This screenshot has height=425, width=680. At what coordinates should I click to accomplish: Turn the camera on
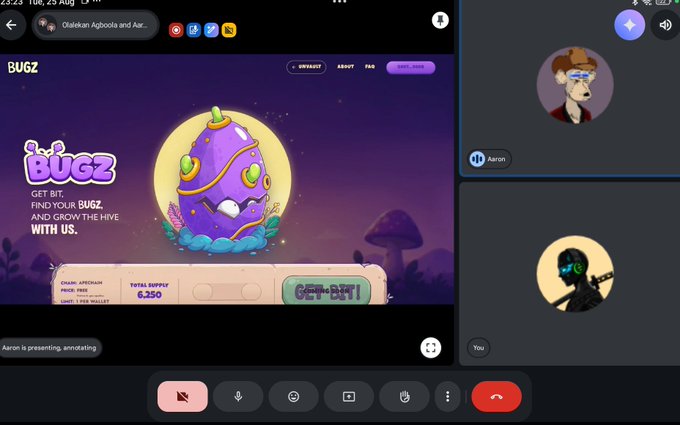coord(183,396)
